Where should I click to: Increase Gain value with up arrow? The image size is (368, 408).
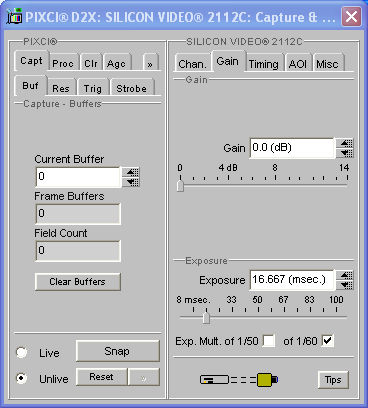[345, 143]
